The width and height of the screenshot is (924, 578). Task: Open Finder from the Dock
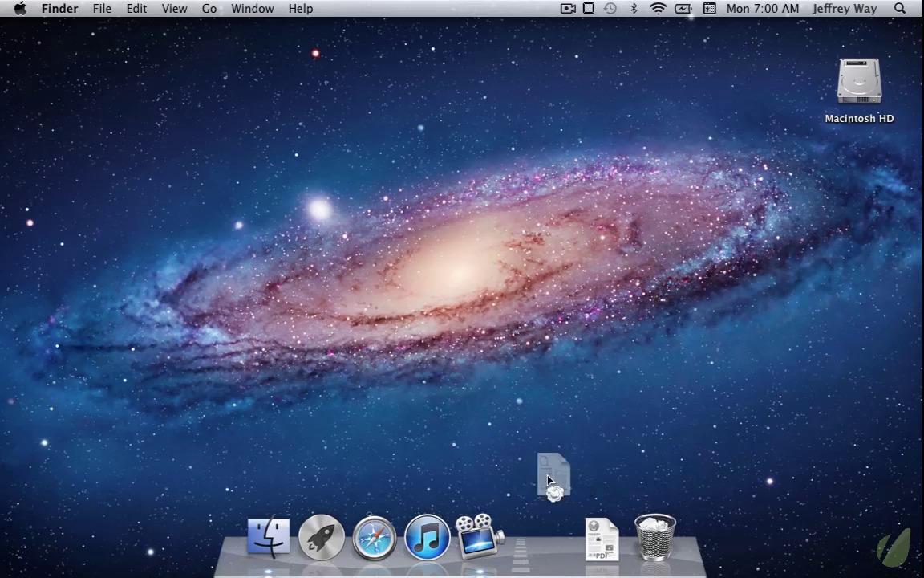click(269, 536)
